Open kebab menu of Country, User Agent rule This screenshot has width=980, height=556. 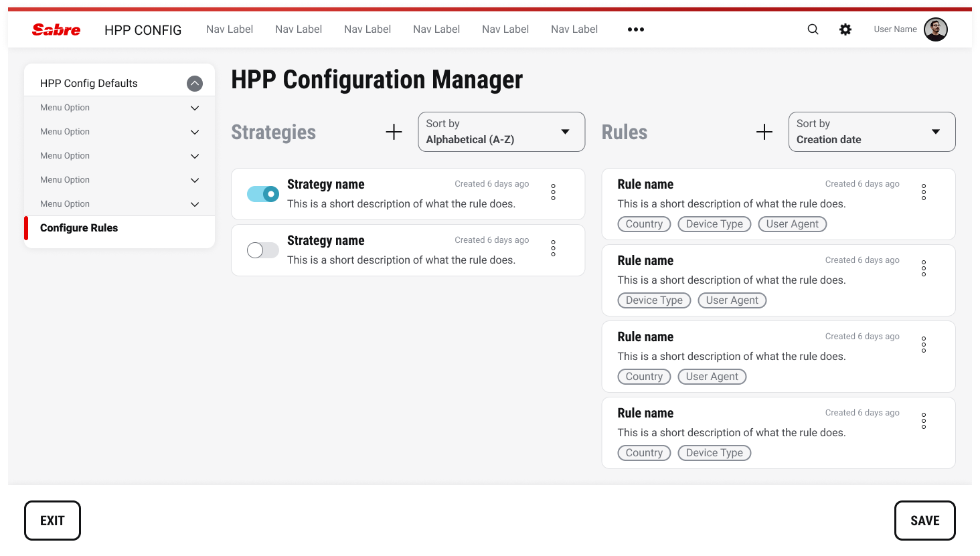924,345
